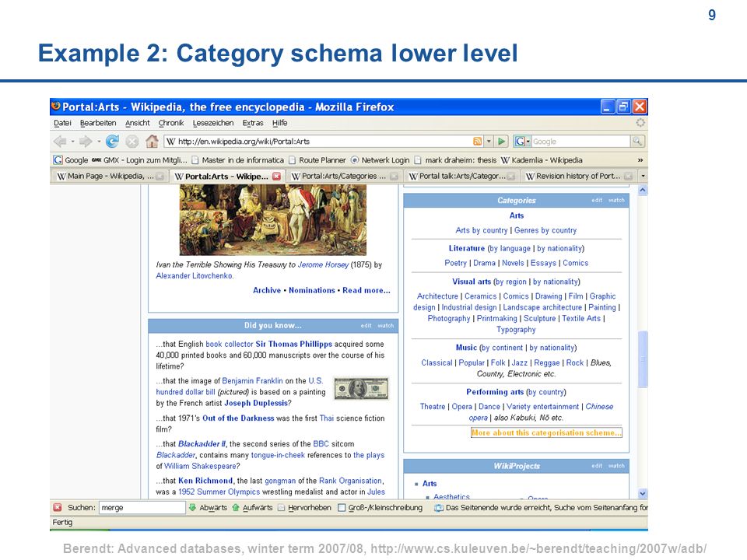Open the Archive link

point(267,290)
